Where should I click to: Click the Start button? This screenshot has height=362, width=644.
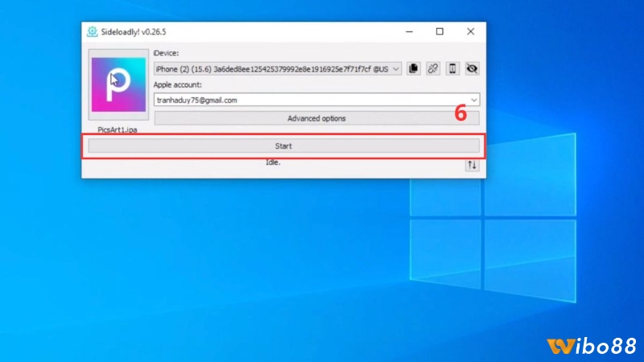[283, 146]
